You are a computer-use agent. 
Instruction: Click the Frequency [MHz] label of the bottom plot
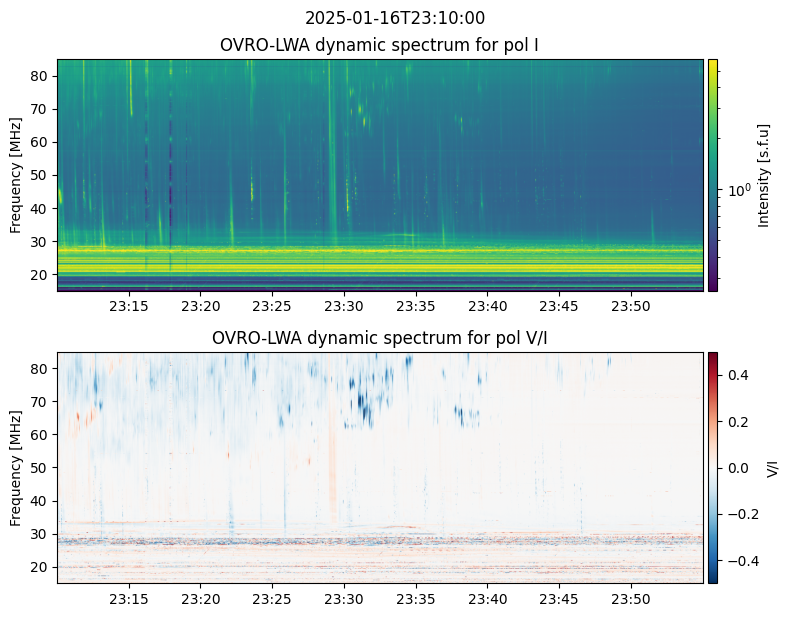16,467
